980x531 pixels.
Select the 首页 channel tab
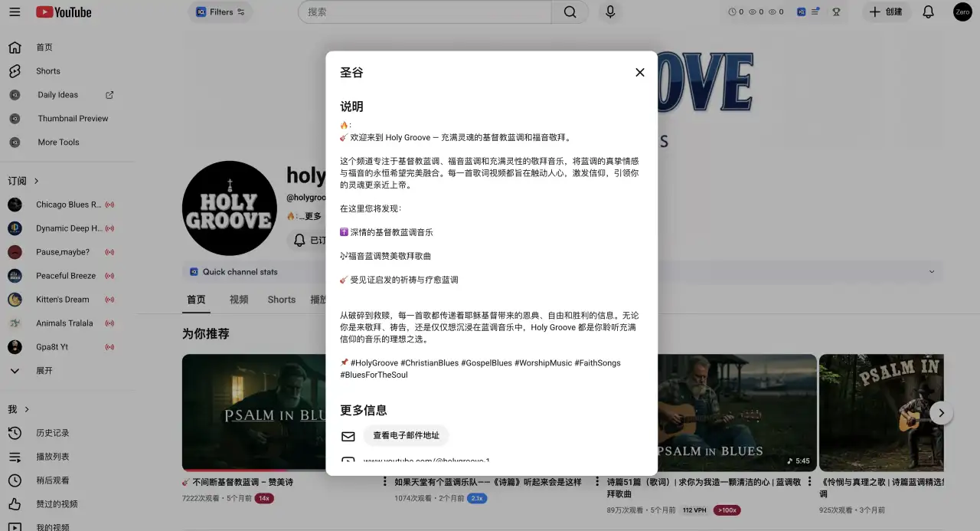(x=196, y=300)
